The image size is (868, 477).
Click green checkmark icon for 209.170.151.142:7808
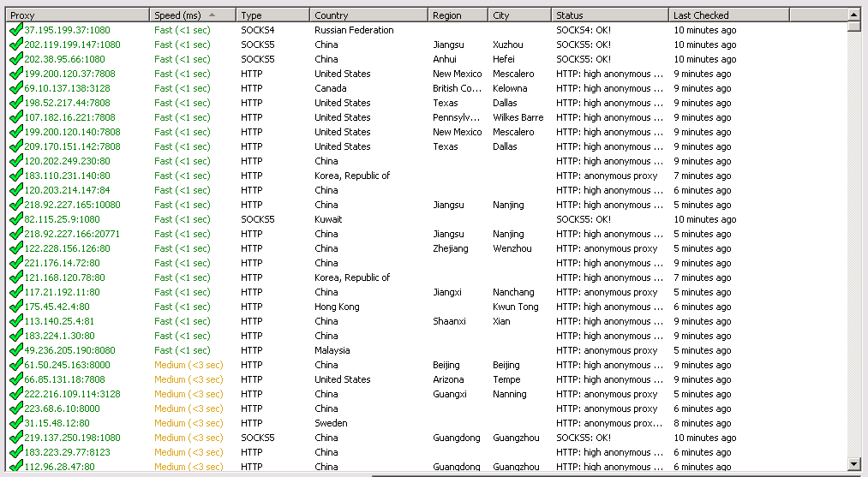(16, 146)
